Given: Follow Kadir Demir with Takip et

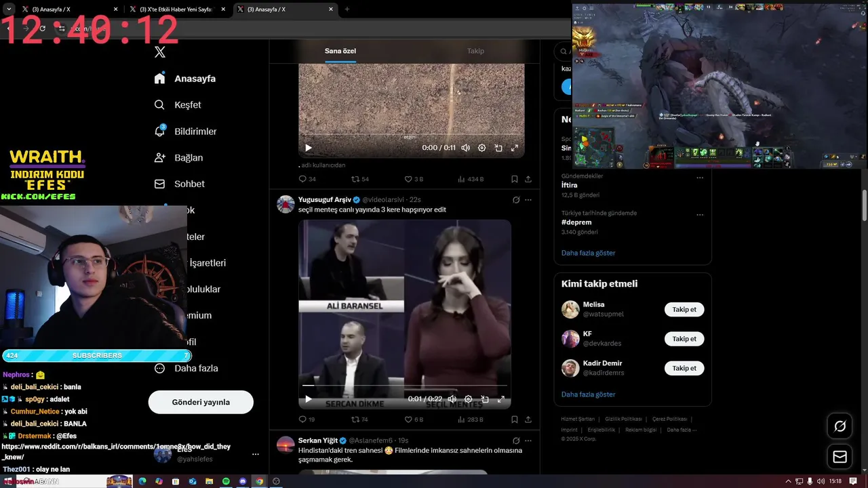Looking at the screenshot, I should click(x=684, y=368).
